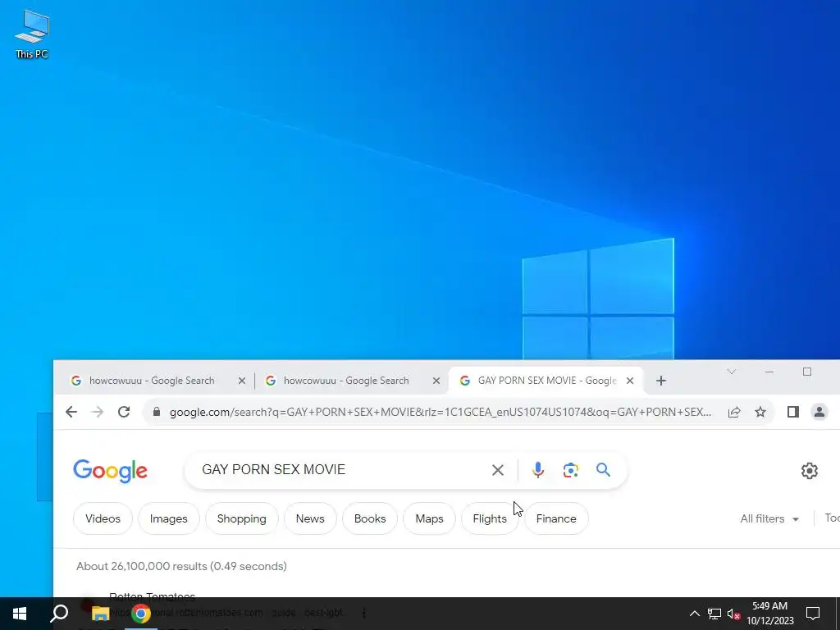840x630 pixels.
Task: Go back using Chrome's back arrow
Action: pyautogui.click(x=71, y=412)
